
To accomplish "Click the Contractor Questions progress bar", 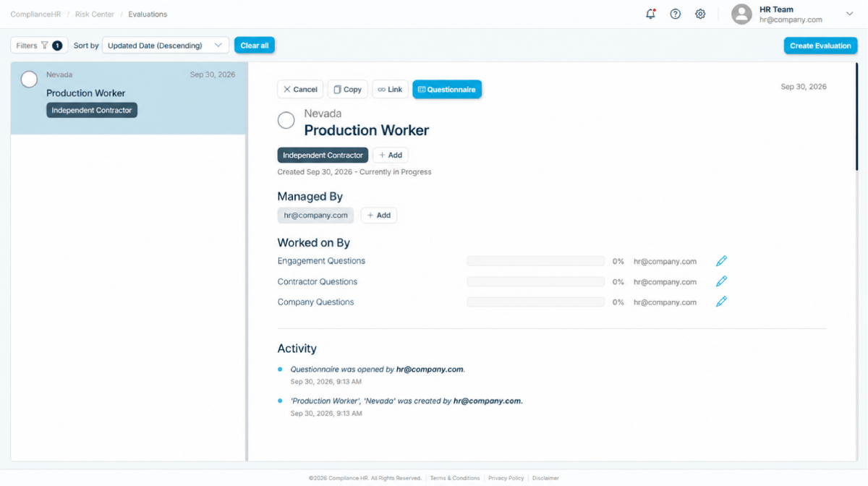I will tap(536, 281).
